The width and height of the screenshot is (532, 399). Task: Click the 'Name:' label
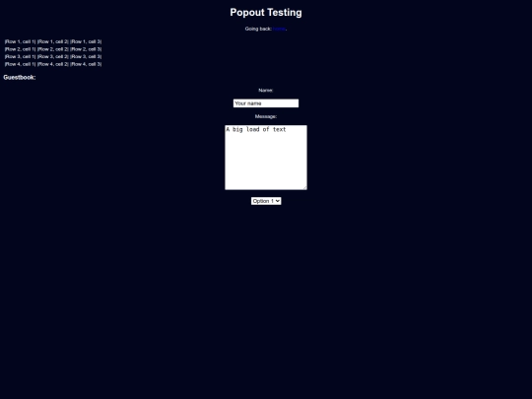coord(266,91)
